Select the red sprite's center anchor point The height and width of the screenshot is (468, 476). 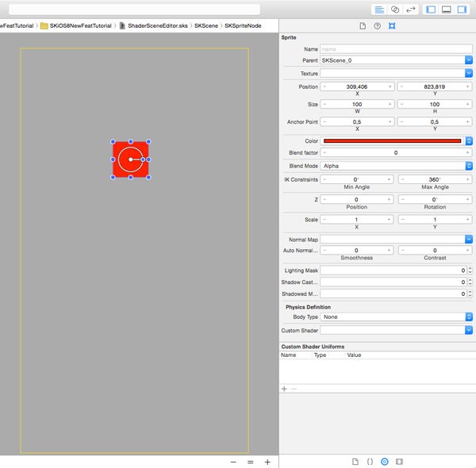point(131,159)
